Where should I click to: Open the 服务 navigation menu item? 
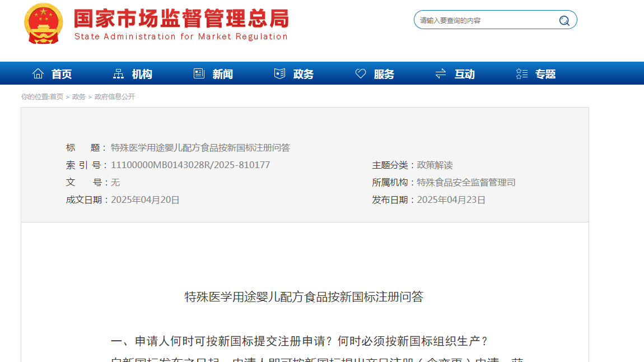pos(384,74)
